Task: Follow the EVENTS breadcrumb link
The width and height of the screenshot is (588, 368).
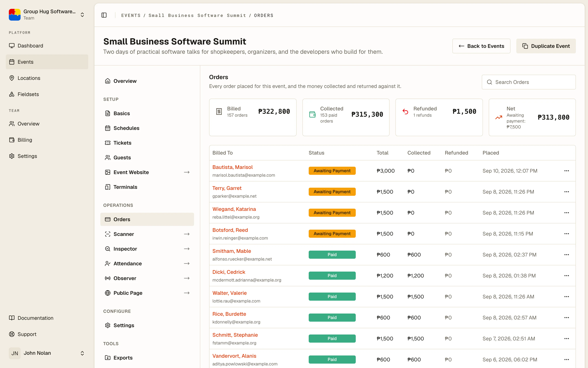Action: pos(131,15)
